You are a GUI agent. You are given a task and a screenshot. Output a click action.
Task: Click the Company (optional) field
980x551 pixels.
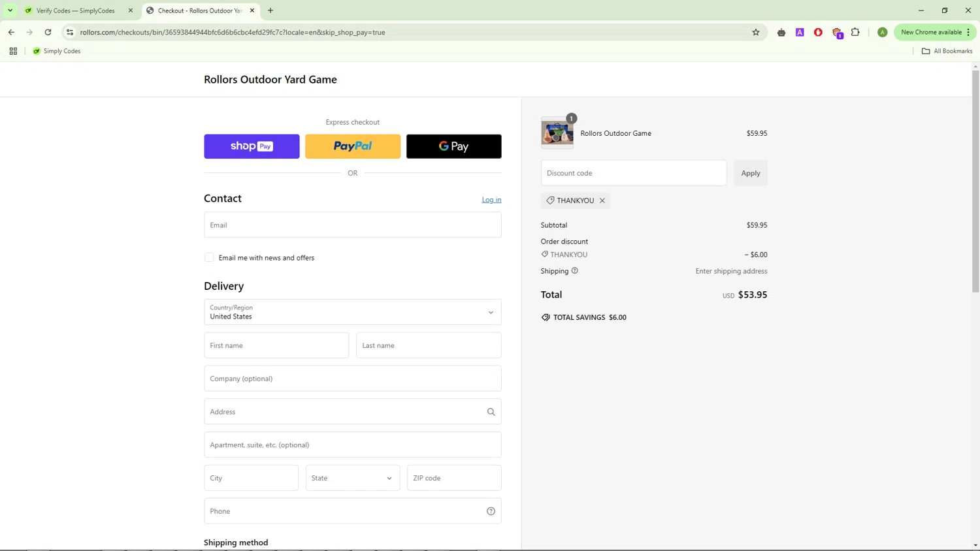coord(353,379)
